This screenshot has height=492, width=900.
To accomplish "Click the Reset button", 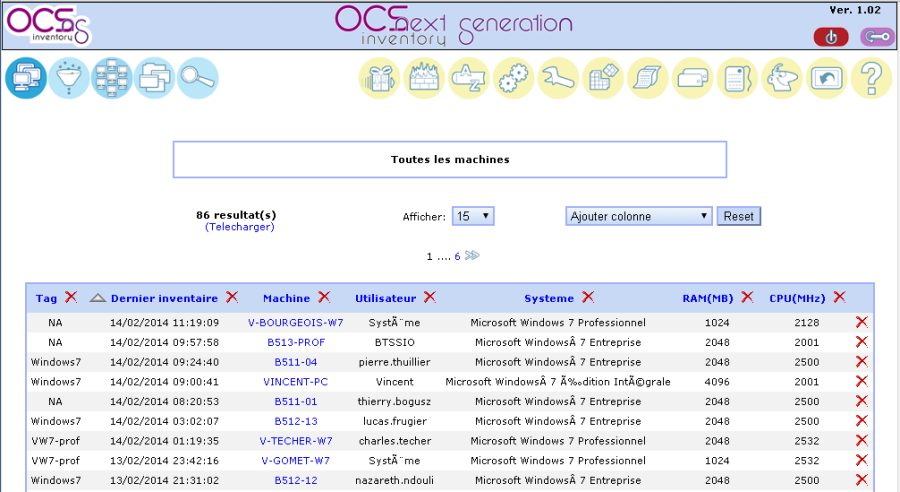I will pyautogui.click(x=739, y=216).
